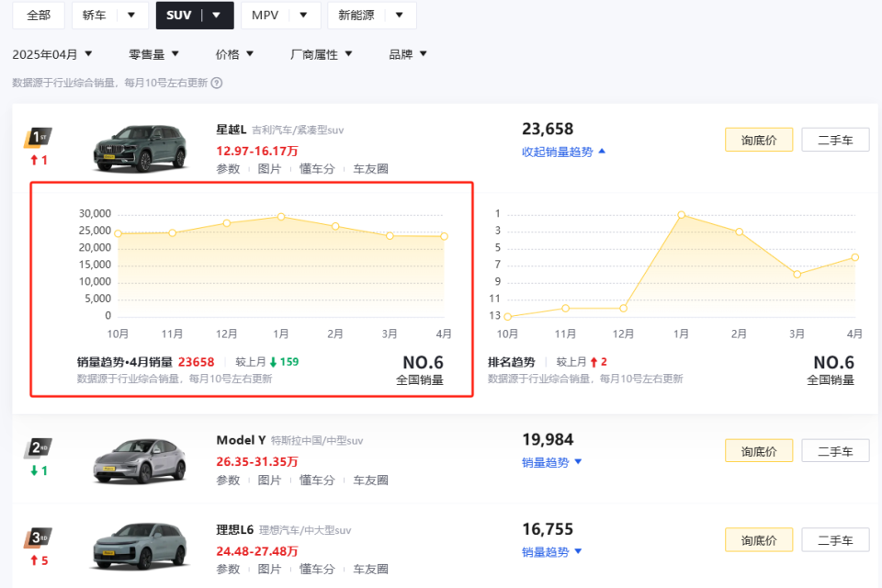The height and width of the screenshot is (588, 882).
Task: Open the 星越L car thumbnail
Action: [140, 148]
